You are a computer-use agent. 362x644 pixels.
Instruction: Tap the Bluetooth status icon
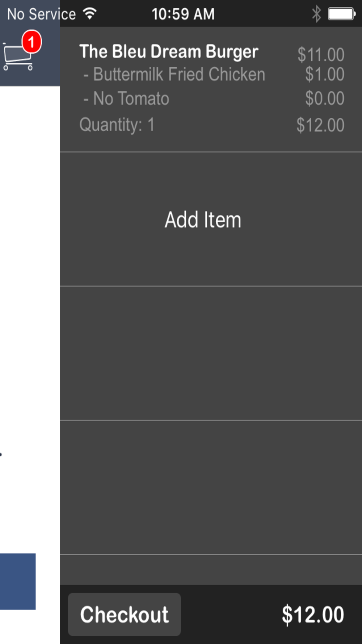(316, 14)
